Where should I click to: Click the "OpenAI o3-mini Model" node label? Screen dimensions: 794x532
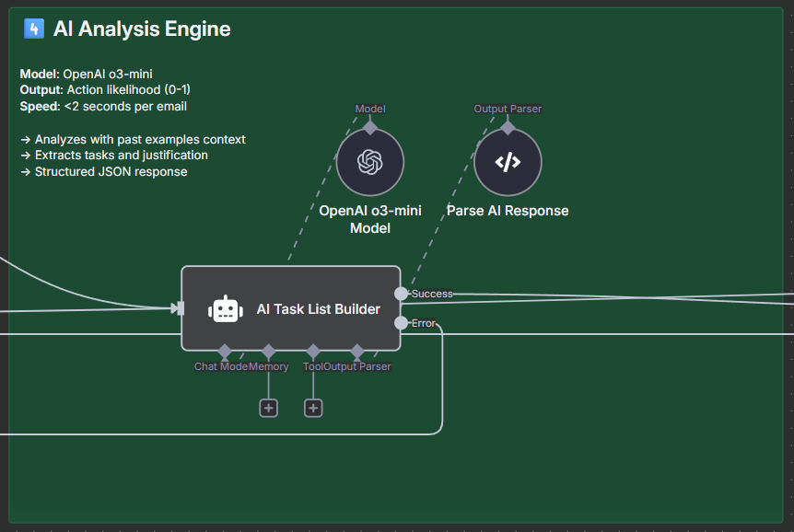point(370,219)
